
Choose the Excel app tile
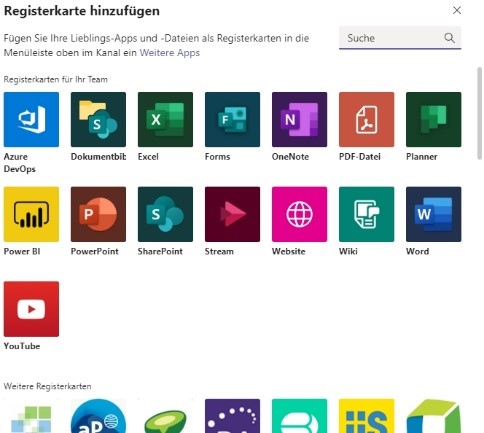[x=165, y=119]
